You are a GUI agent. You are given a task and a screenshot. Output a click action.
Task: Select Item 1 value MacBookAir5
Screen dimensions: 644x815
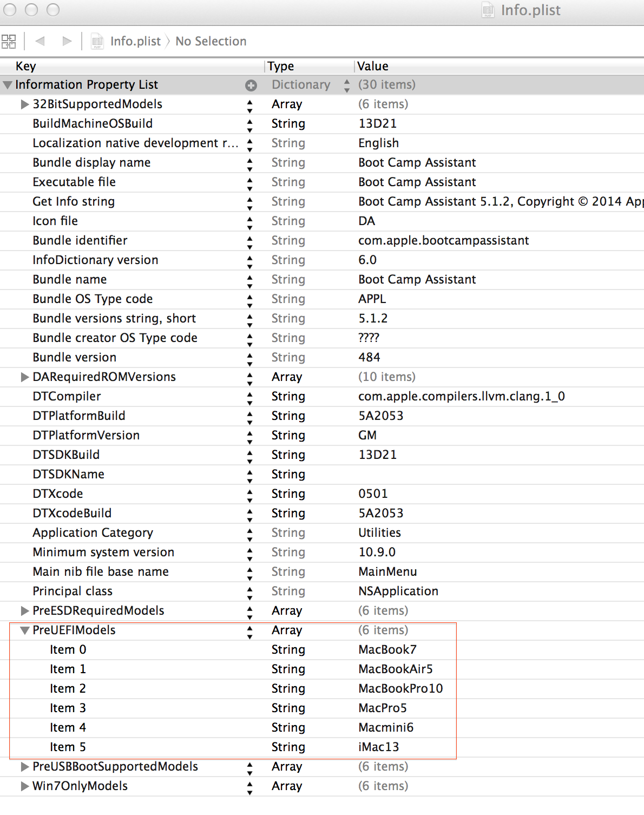(x=396, y=669)
